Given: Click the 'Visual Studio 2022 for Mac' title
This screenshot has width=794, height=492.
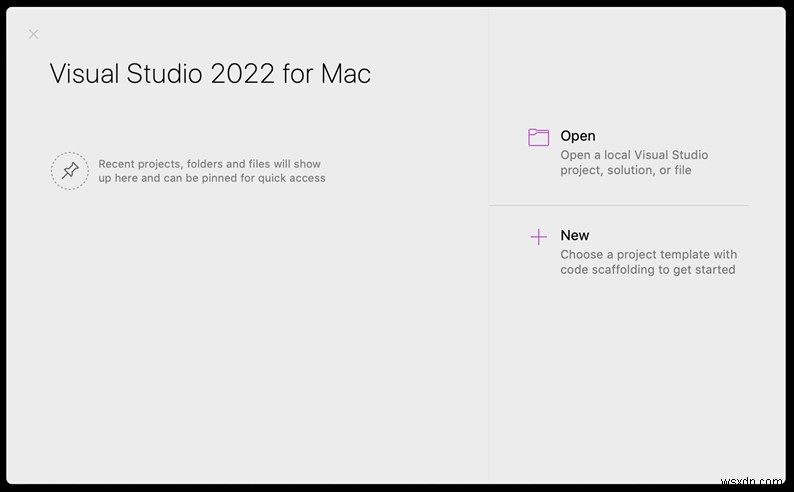Looking at the screenshot, I should pyautogui.click(x=210, y=74).
